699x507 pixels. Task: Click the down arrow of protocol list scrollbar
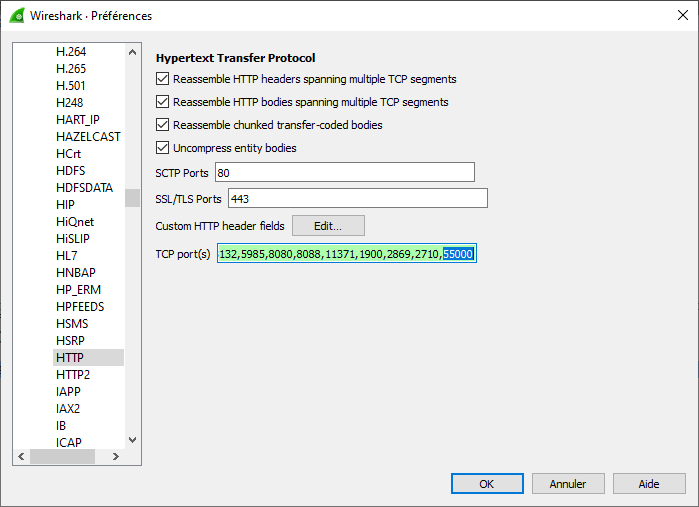(x=132, y=440)
